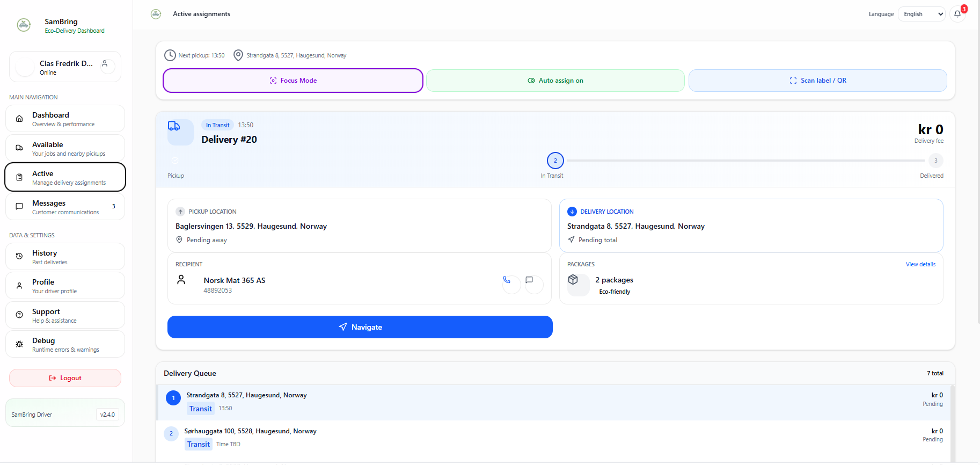980x465 pixels.
Task: Toggle Auto assign on
Action: pos(555,81)
